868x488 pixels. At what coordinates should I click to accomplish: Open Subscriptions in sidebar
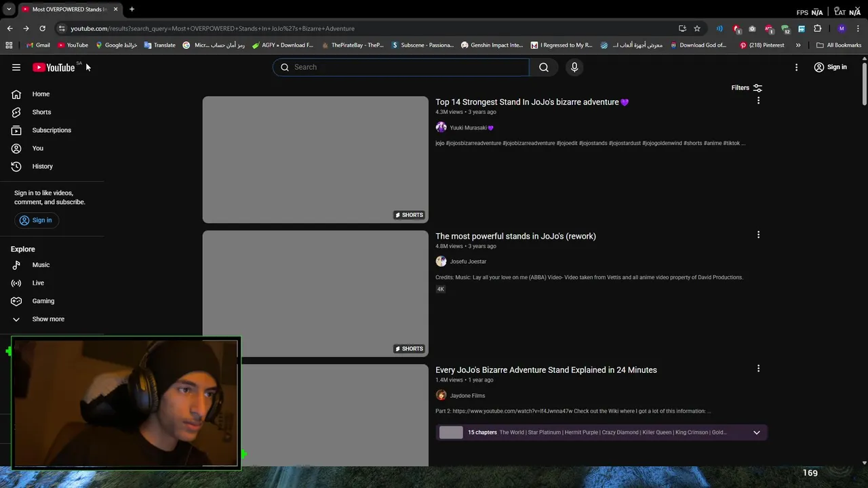[52, 130]
